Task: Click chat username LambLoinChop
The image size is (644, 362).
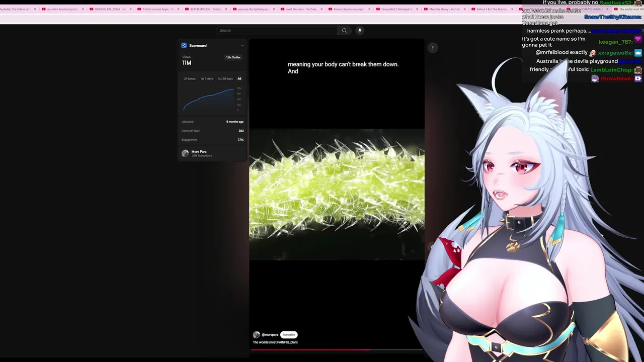Action: [612, 70]
